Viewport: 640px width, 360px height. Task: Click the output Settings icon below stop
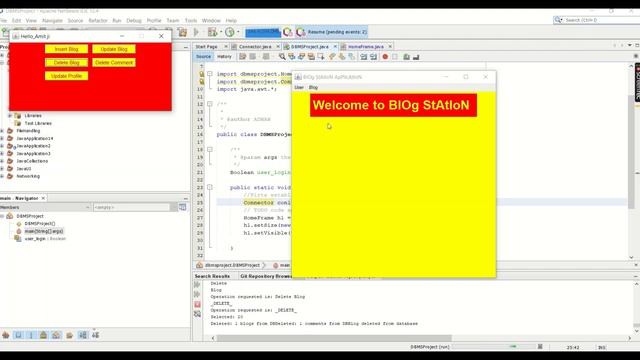pyautogui.click(x=198, y=314)
